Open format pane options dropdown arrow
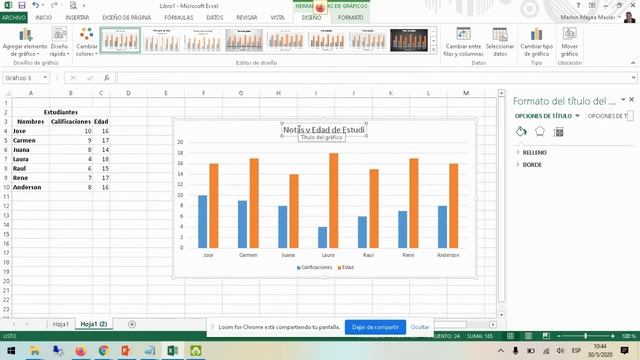Image resolution: width=640 pixels, height=360 pixels. (x=623, y=100)
